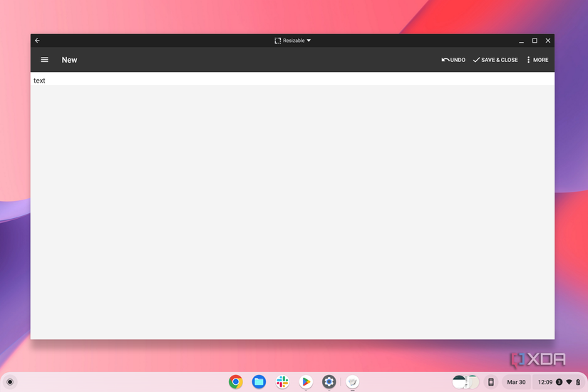Open the Phone Hub icon

(x=490, y=382)
